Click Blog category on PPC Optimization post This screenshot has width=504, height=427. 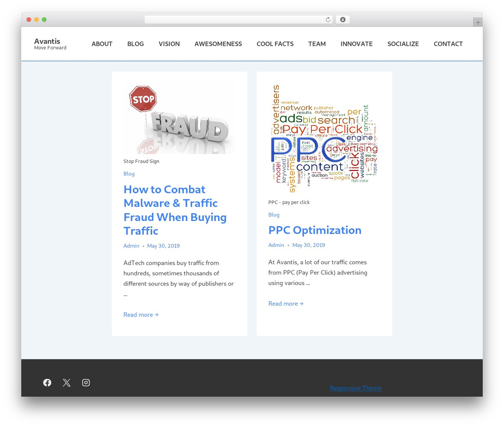274,215
